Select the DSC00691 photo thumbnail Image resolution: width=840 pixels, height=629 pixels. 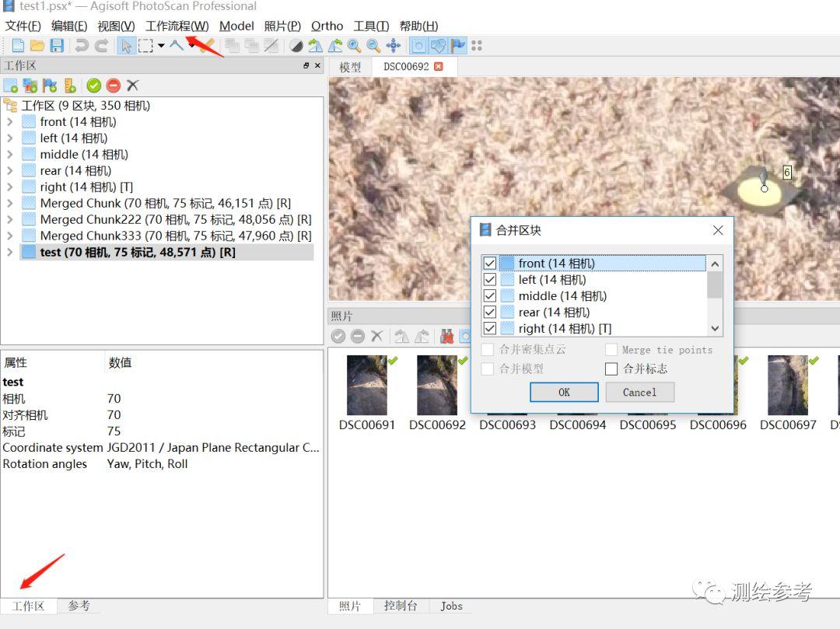366,385
